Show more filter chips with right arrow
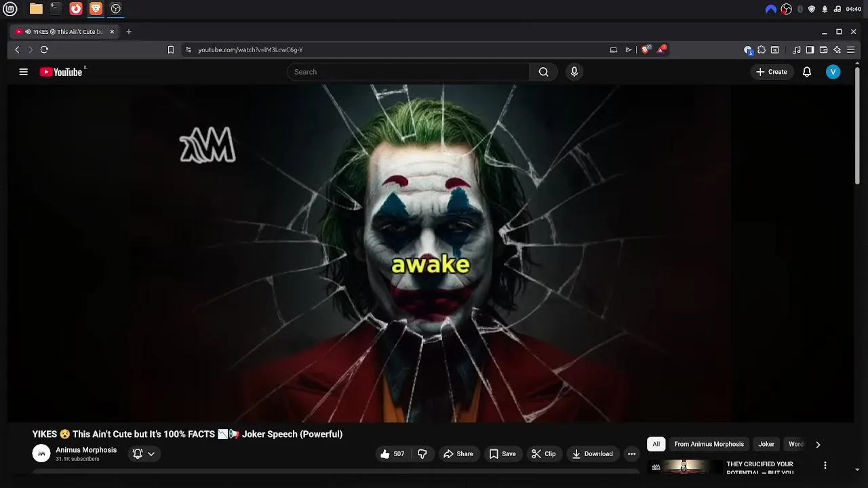 pos(818,445)
